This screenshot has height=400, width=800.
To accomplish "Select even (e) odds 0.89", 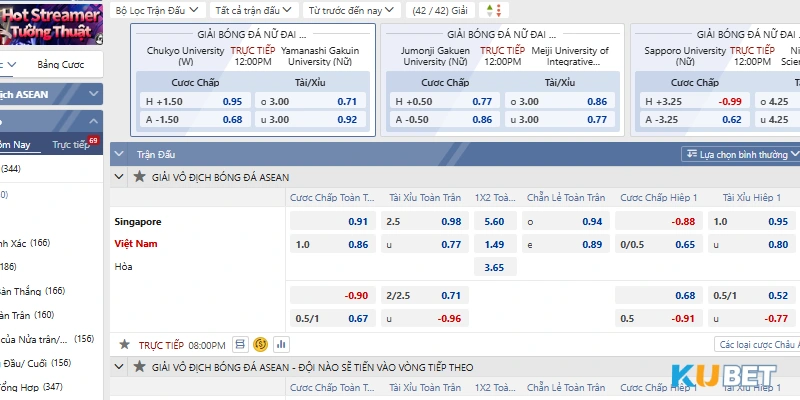I will pos(566,244).
